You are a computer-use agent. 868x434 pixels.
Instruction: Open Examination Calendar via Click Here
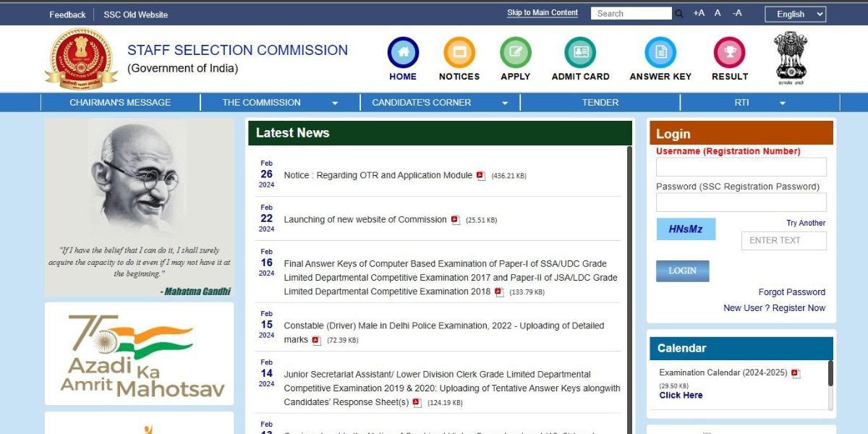click(x=680, y=395)
